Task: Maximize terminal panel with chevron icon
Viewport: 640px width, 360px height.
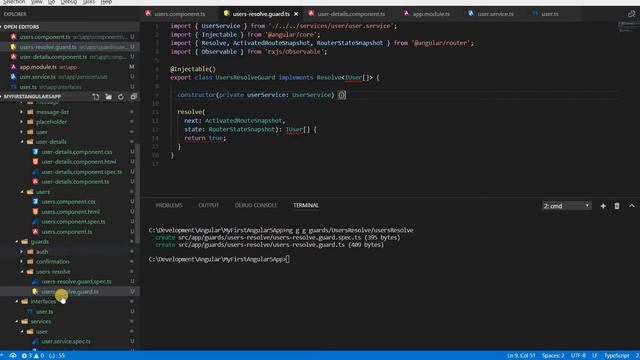Action: click(631, 206)
